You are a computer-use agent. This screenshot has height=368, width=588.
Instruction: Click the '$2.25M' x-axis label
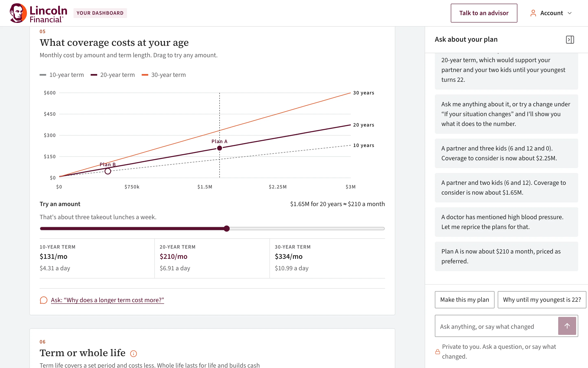[277, 187]
